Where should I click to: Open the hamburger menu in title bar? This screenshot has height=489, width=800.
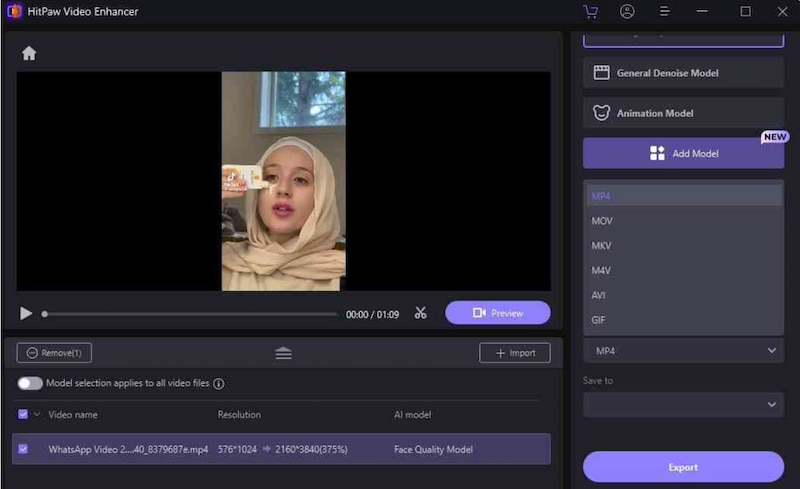click(664, 11)
